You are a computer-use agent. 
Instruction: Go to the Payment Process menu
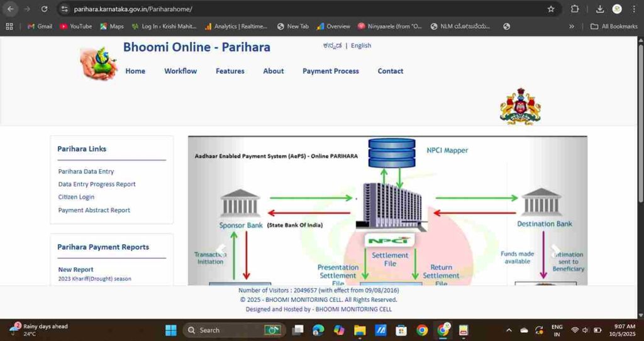click(330, 71)
